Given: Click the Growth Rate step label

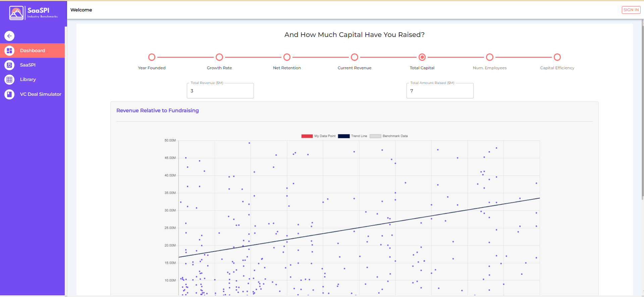Looking at the screenshot, I should pyautogui.click(x=219, y=68).
